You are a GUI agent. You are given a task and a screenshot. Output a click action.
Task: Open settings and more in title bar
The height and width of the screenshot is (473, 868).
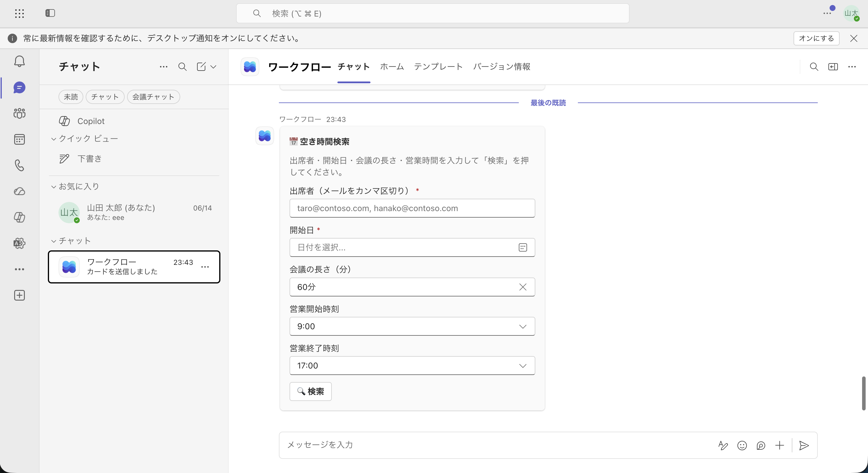tap(827, 14)
